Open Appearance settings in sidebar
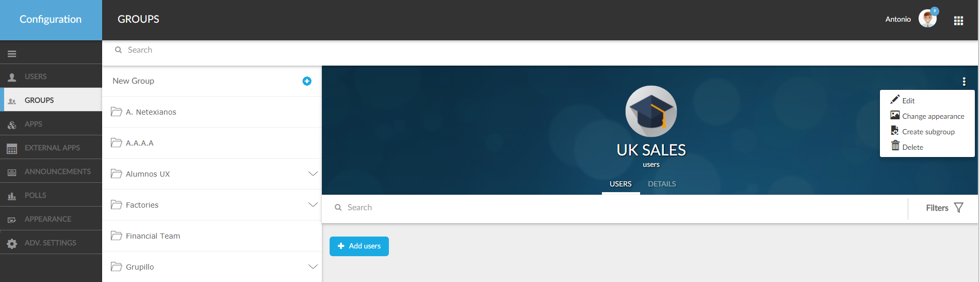This screenshot has height=282, width=980. pyautogui.click(x=51, y=219)
